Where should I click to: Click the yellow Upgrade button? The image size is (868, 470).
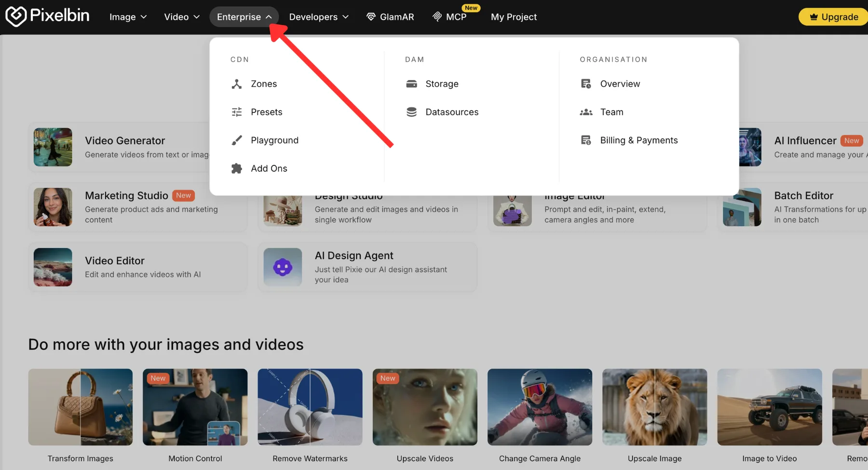[x=834, y=17]
